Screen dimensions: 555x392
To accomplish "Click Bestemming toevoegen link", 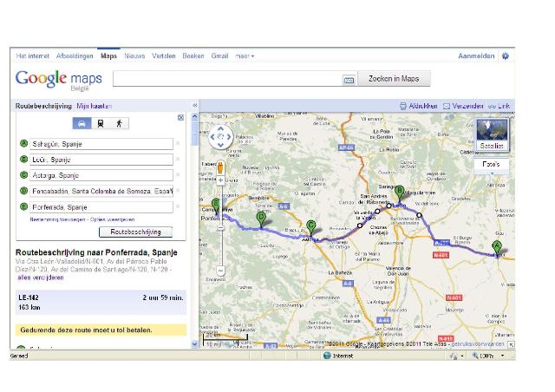I will click(x=58, y=219).
